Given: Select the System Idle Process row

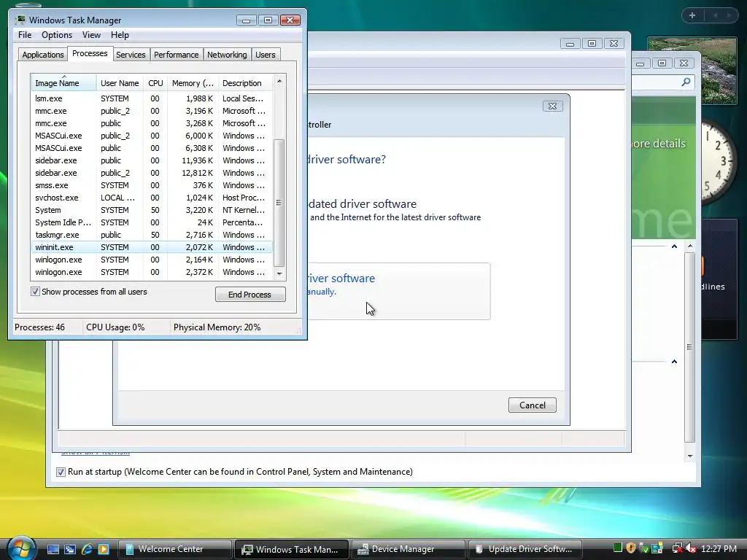Looking at the screenshot, I should [x=152, y=222].
